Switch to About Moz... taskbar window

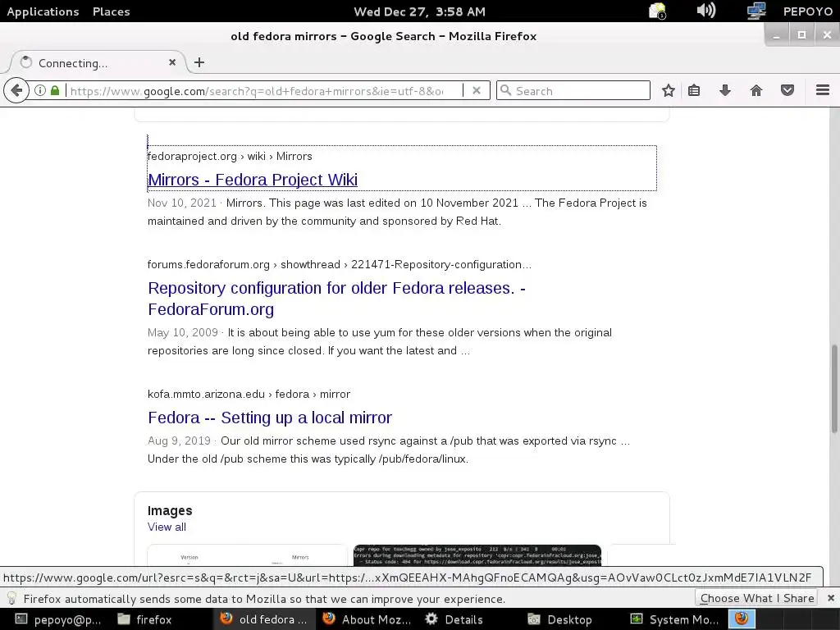(367, 619)
